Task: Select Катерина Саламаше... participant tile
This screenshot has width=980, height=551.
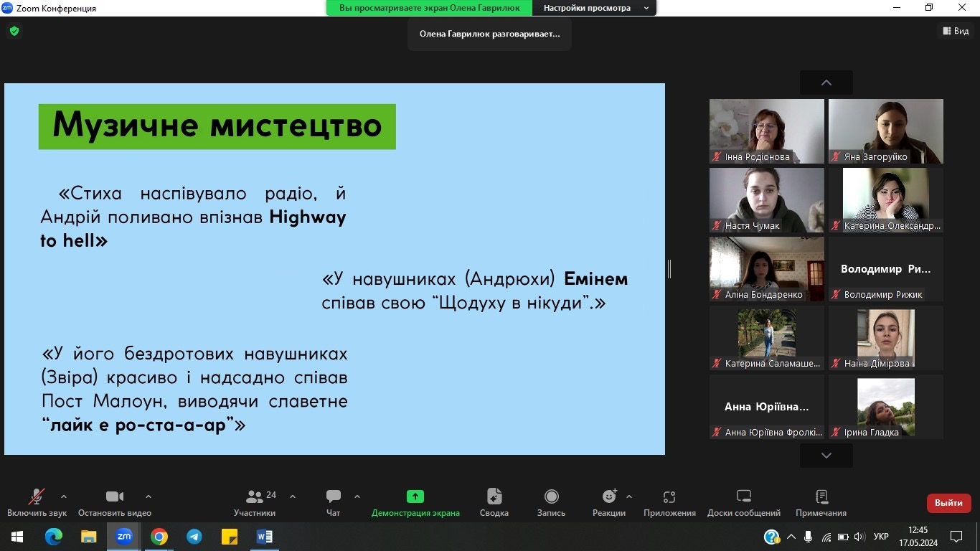Action: [x=767, y=338]
